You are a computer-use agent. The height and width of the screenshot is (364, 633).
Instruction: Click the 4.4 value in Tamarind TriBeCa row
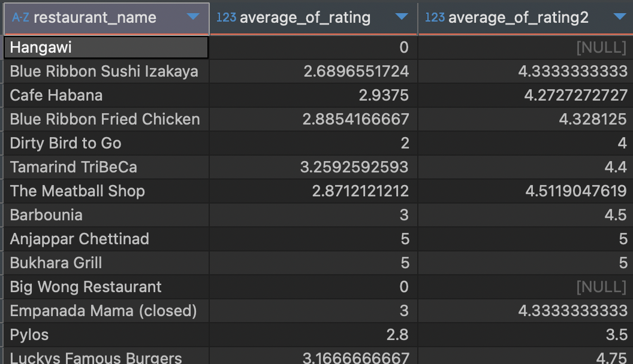(616, 167)
